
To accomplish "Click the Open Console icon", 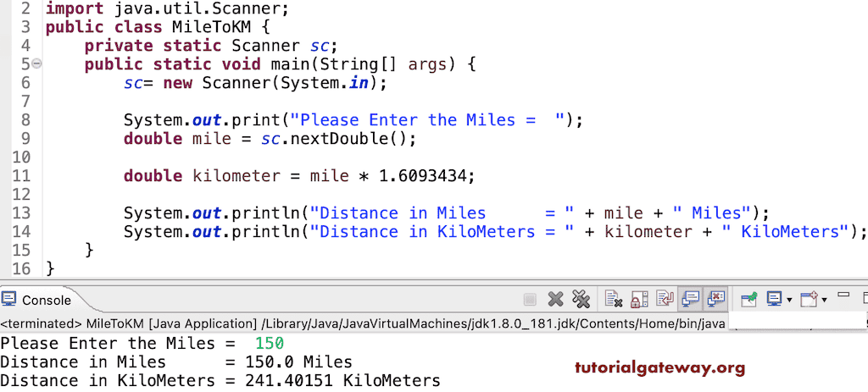I will (x=808, y=299).
